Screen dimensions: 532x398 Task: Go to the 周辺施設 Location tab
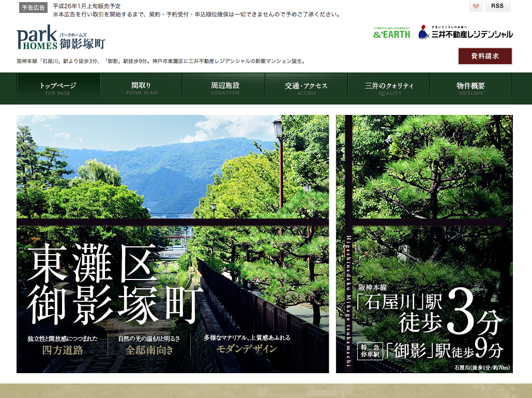click(225, 88)
